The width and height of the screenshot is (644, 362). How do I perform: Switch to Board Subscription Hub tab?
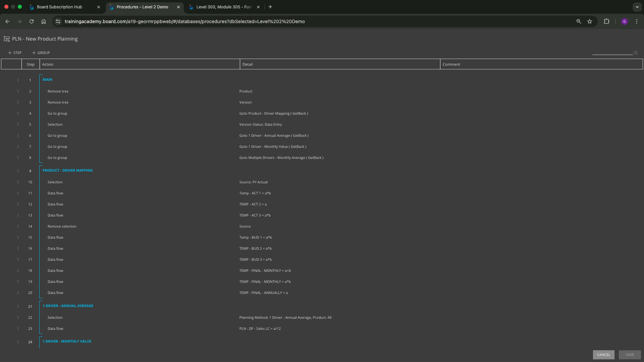coord(59,7)
